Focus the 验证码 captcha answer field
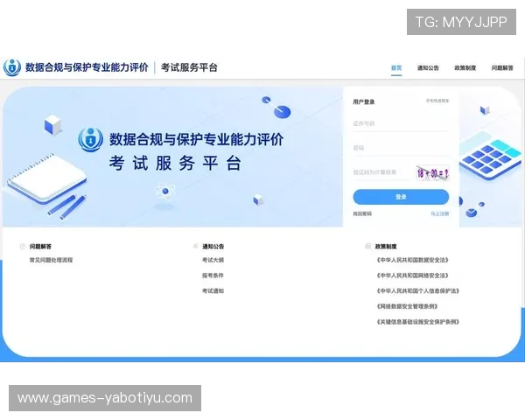The width and height of the screenshot is (525, 420). click(382, 172)
